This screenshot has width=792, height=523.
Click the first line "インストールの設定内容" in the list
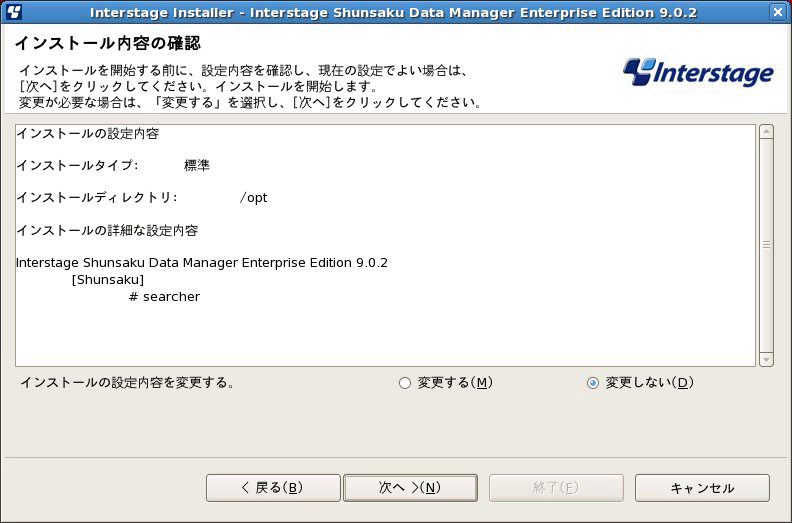pos(88,133)
